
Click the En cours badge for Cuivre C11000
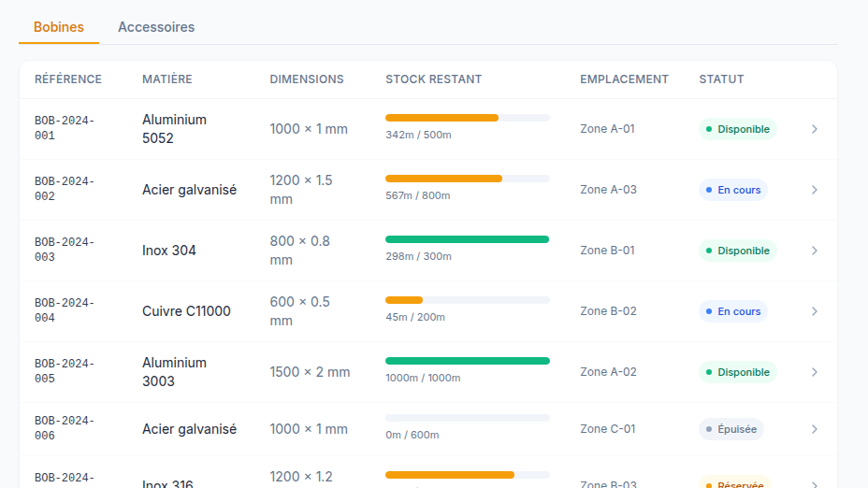(x=733, y=311)
